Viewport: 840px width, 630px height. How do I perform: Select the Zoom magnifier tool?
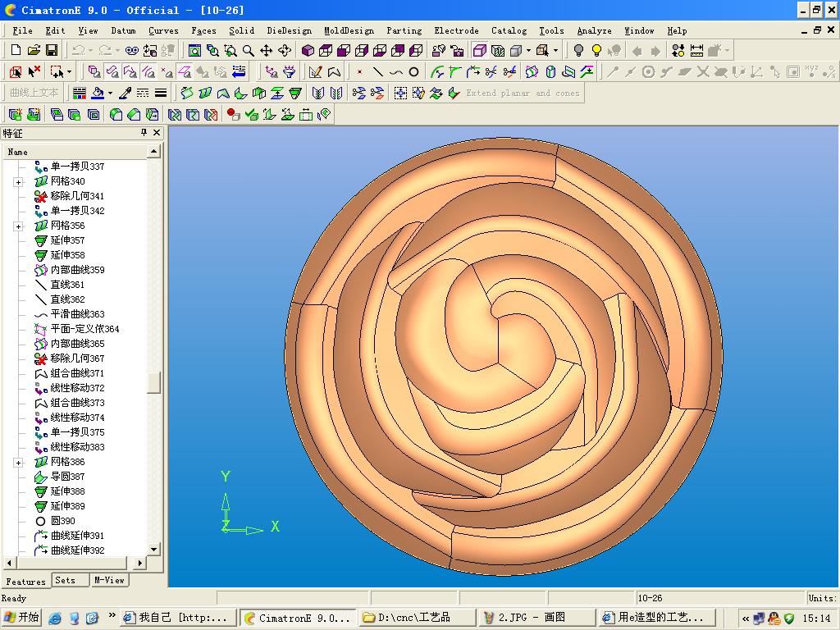point(249,51)
